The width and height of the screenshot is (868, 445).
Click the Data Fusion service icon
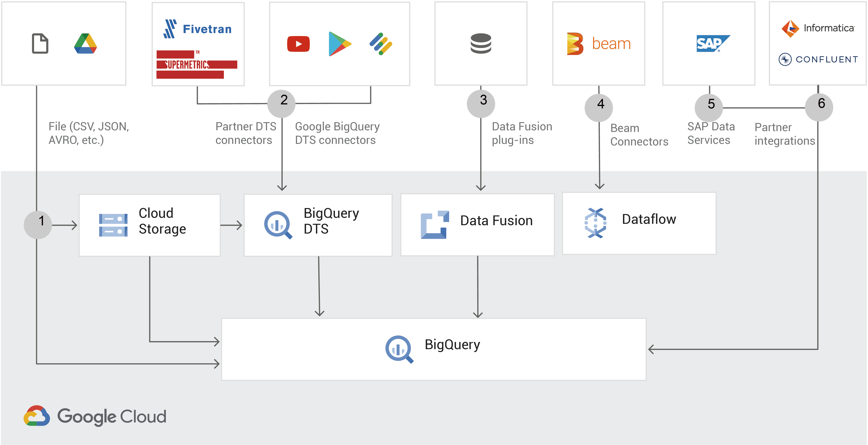(x=435, y=225)
